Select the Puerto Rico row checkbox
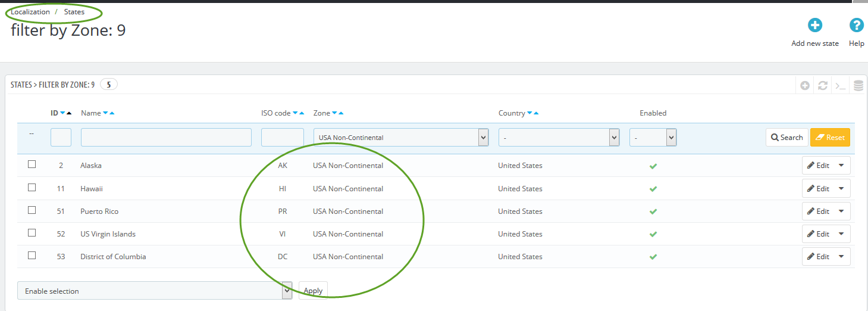 [32, 210]
